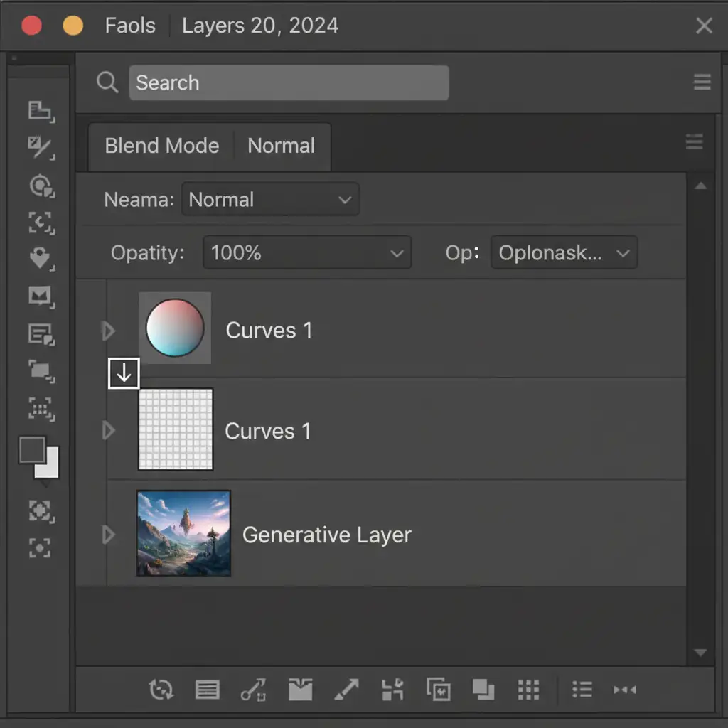Screen dimensions: 728x728
Task: Click the location pin tool in left toolbar
Action: (41, 259)
